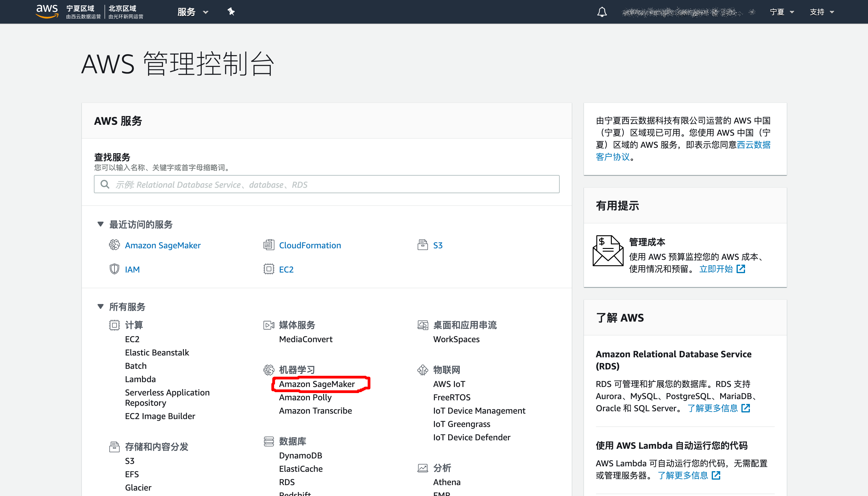Open EC2 under 计算 category
868x496 pixels.
coord(132,339)
